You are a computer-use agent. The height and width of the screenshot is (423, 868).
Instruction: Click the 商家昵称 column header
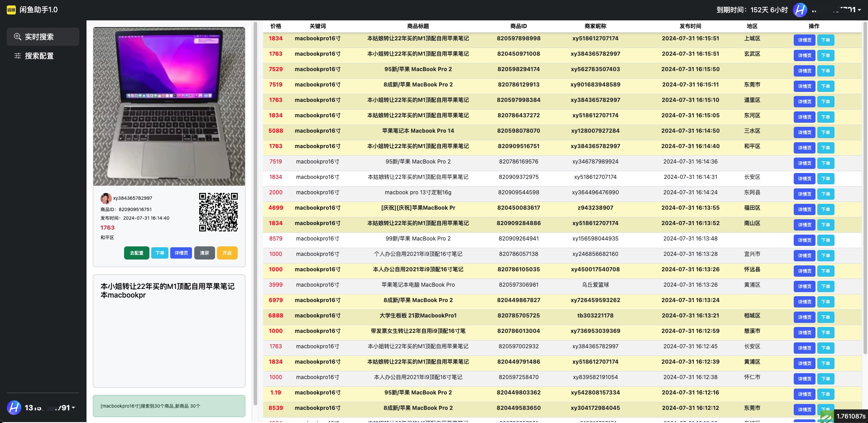point(595,26)
